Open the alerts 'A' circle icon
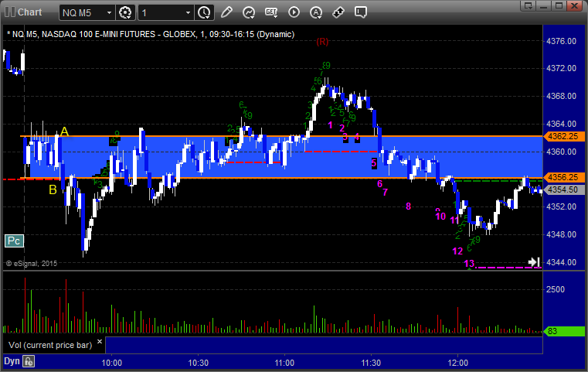The image size is (588, 372). point(316,12)
